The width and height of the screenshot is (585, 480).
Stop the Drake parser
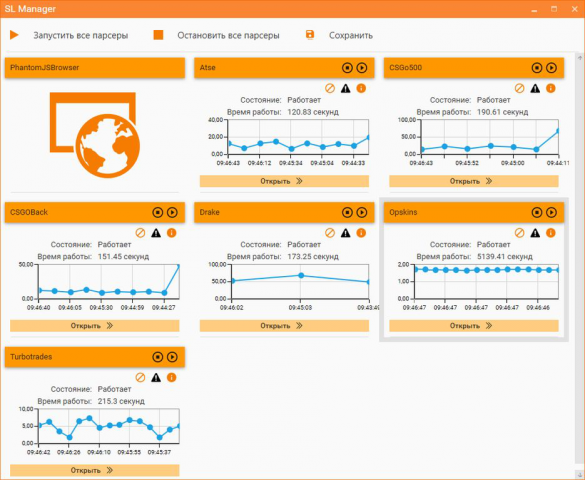point(347,212)
